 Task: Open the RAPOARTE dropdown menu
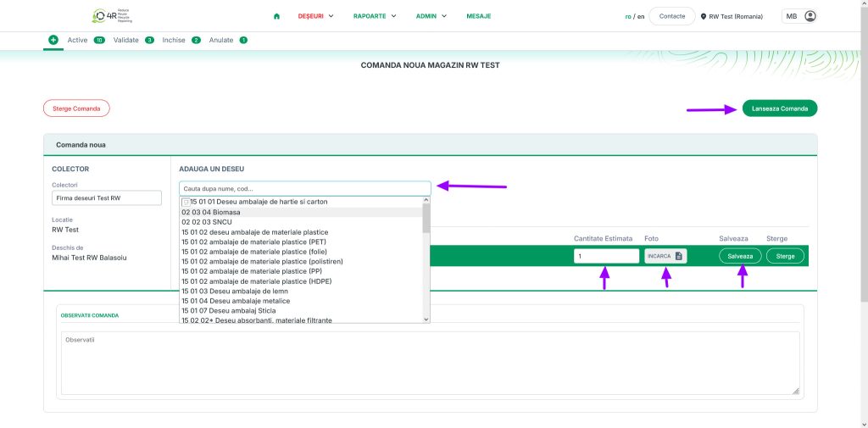click(375, 16)
